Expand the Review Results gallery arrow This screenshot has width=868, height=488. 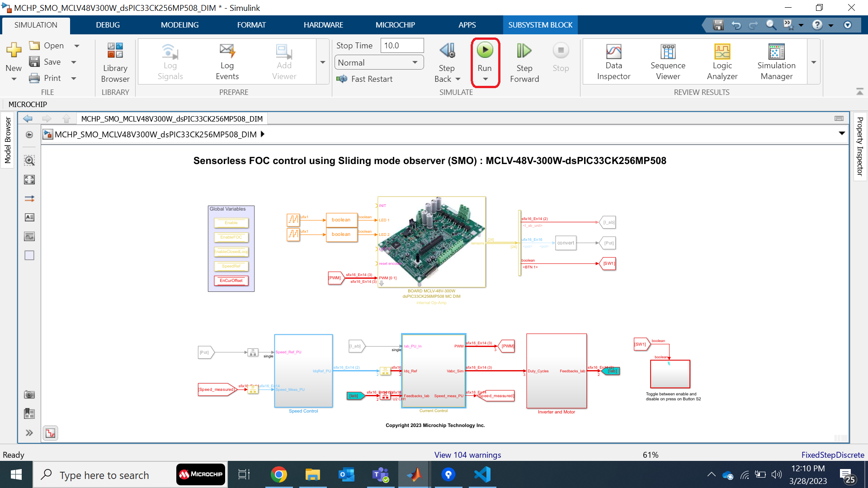[813, 62]
